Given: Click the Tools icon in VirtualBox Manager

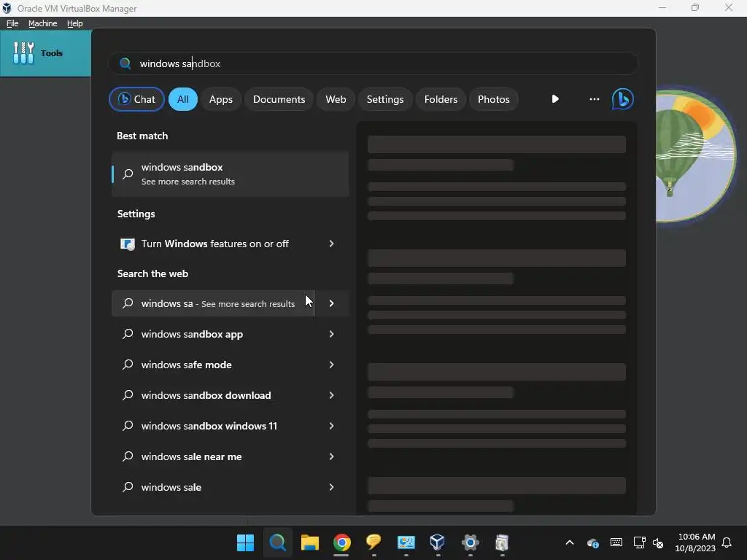Looking at the screenshot, I should coord(23,52).
